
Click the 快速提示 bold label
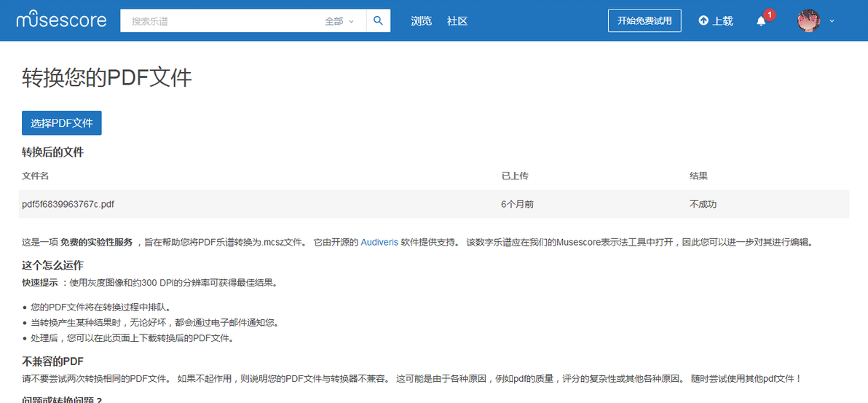pos(40,283)
